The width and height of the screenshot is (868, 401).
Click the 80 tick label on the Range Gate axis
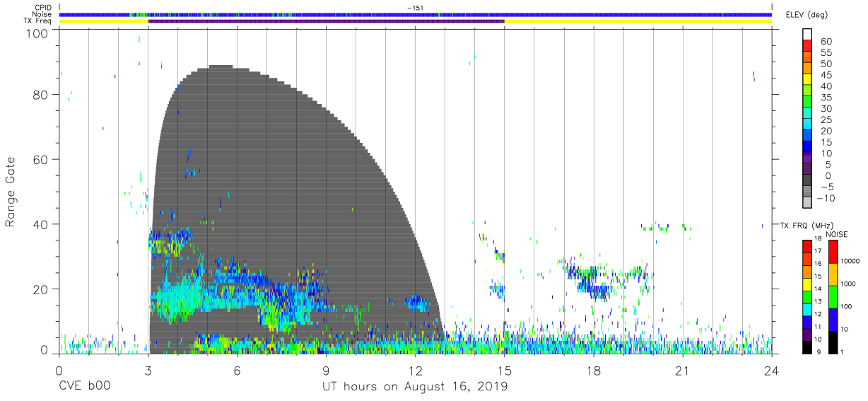click(41, 95)
